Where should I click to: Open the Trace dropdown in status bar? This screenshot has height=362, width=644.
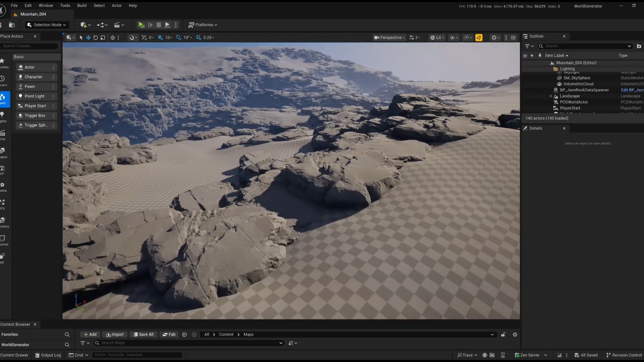(x=467, y=355)
